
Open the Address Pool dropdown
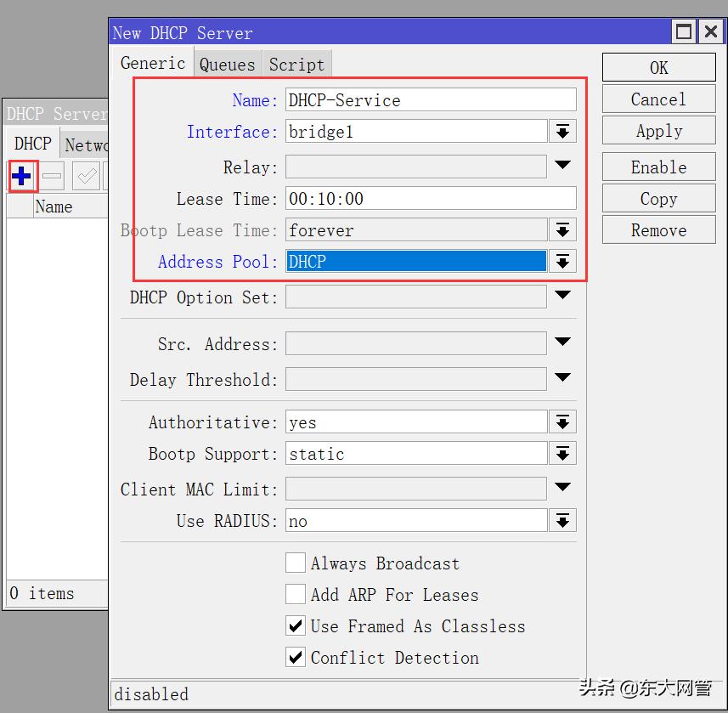[x=562, y=262]
